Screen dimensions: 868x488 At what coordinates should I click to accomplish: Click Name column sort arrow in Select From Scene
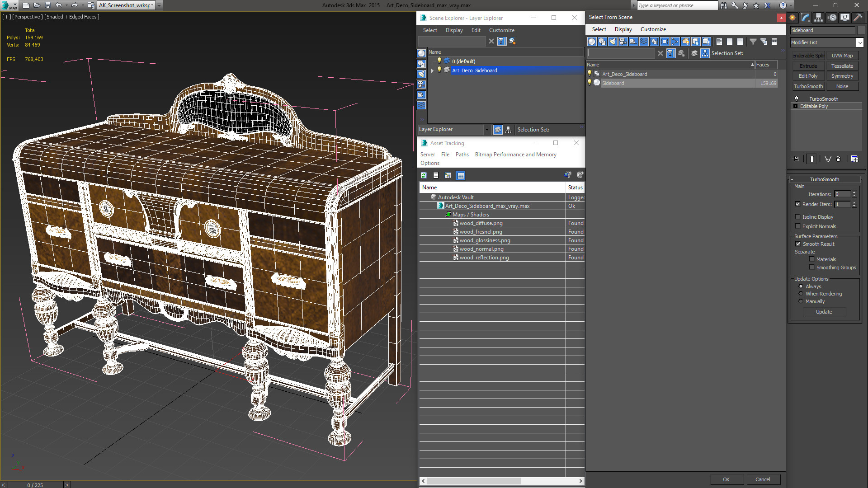[752, 65]
